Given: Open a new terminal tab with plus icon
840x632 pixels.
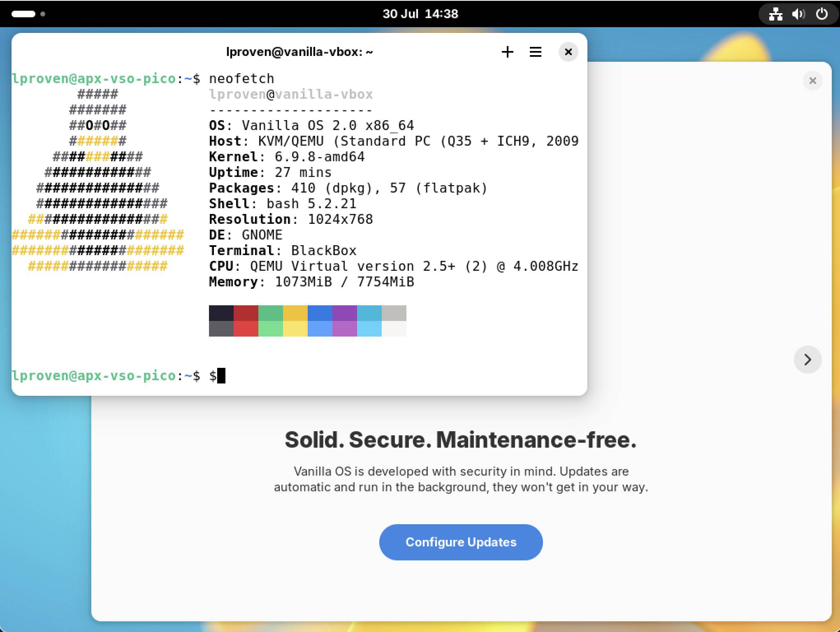Looking at the screenshot, I should (507, 52).
